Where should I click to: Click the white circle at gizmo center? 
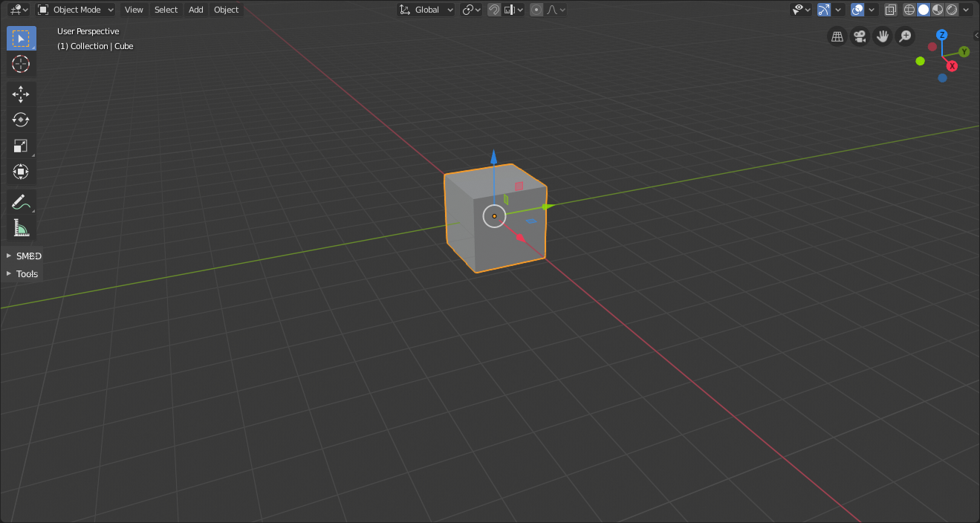pyautogui.click(x=494, y=216)
